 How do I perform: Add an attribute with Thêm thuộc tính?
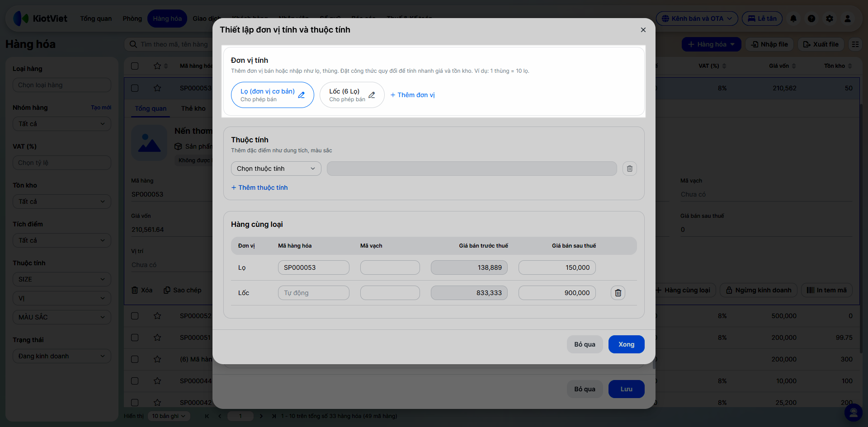click(x=259, y=188)
